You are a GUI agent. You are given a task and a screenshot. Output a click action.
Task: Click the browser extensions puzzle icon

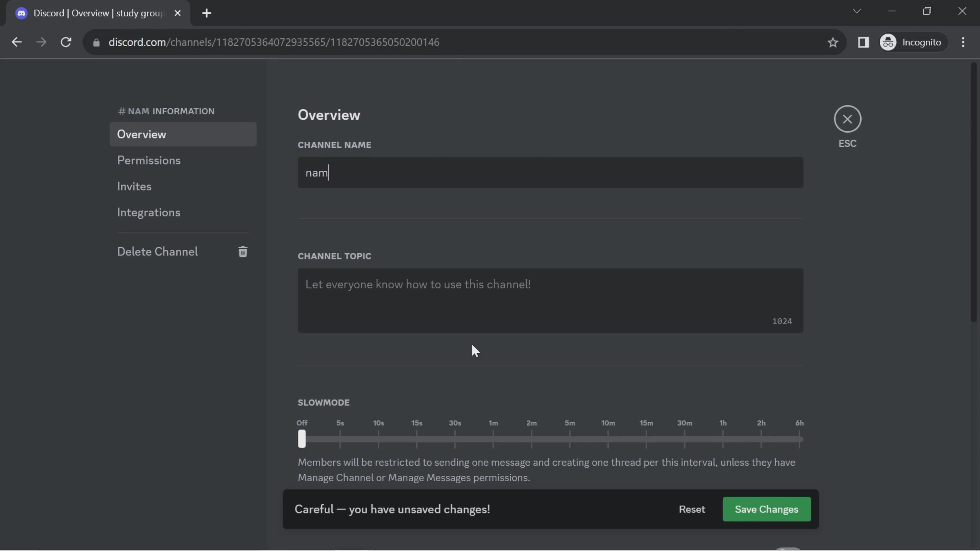pos(864,42)
